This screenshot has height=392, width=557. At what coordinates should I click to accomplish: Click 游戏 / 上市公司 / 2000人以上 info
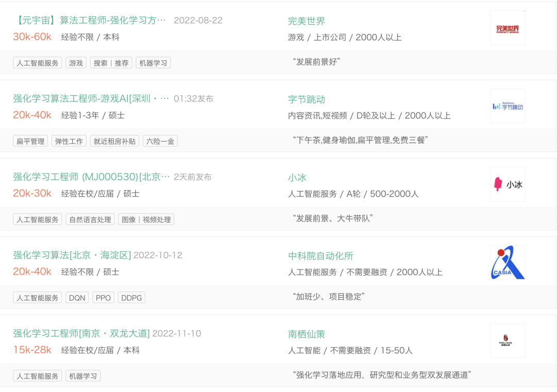(345, 37)
